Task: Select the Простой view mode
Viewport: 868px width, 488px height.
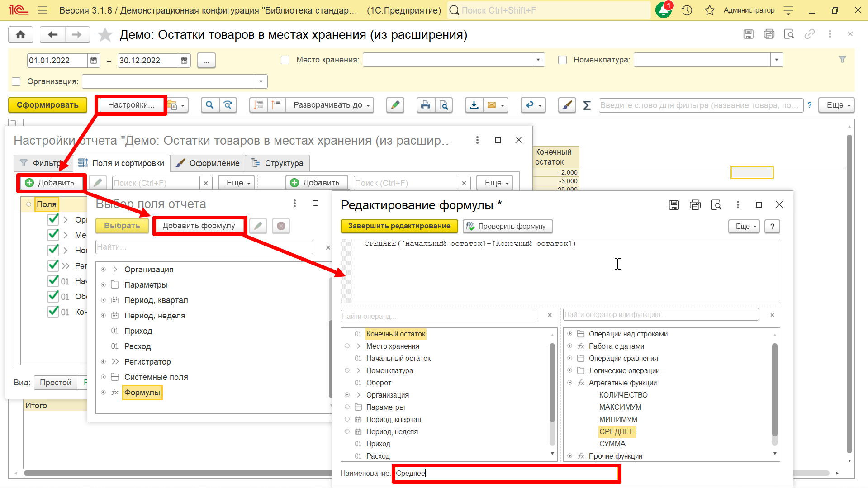Action: click(56, 383)
